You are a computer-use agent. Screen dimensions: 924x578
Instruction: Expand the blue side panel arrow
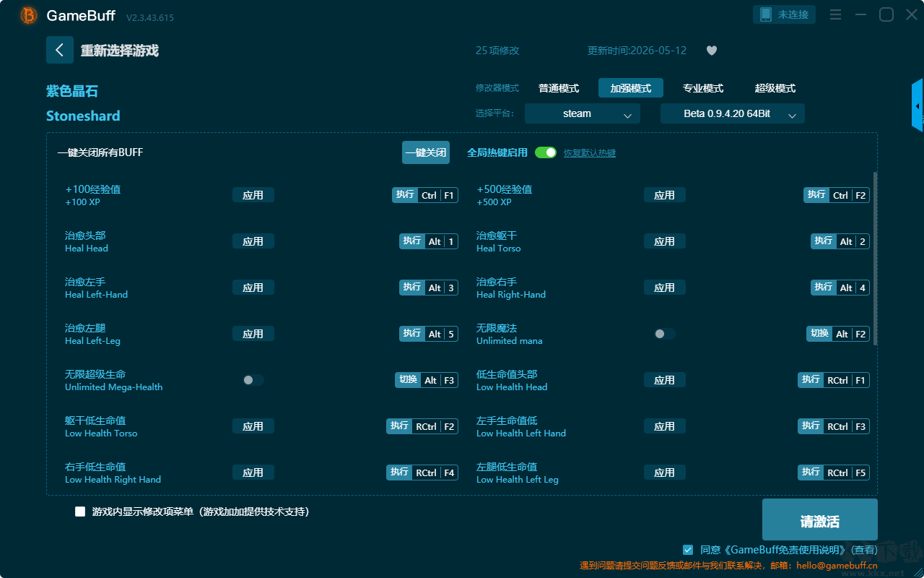918,105
